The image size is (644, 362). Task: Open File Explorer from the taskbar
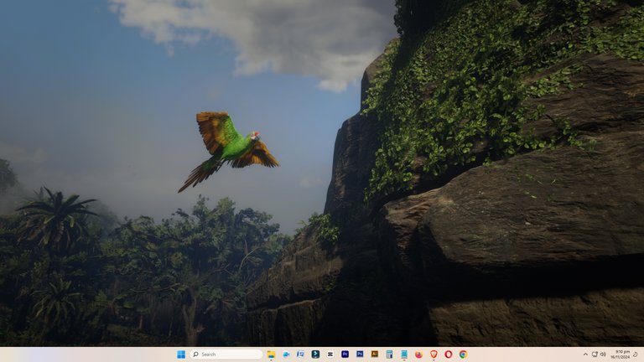[271, 354]
